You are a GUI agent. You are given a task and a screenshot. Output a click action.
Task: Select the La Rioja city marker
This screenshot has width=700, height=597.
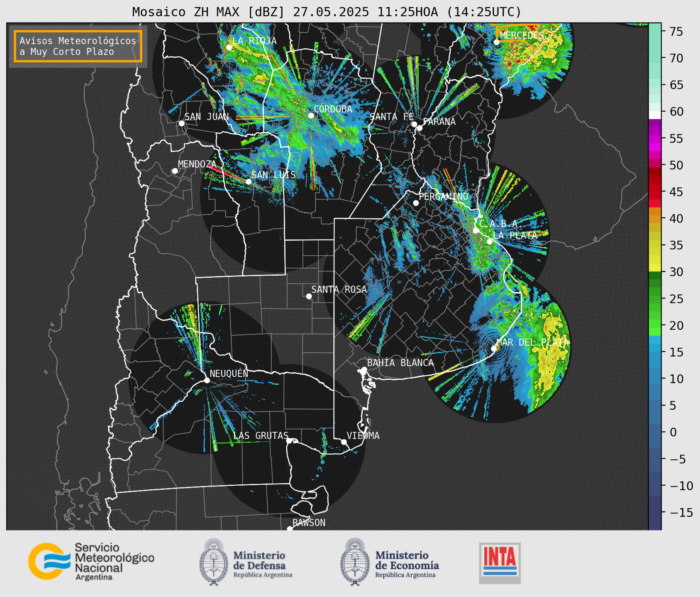click(x=229, y=47)
